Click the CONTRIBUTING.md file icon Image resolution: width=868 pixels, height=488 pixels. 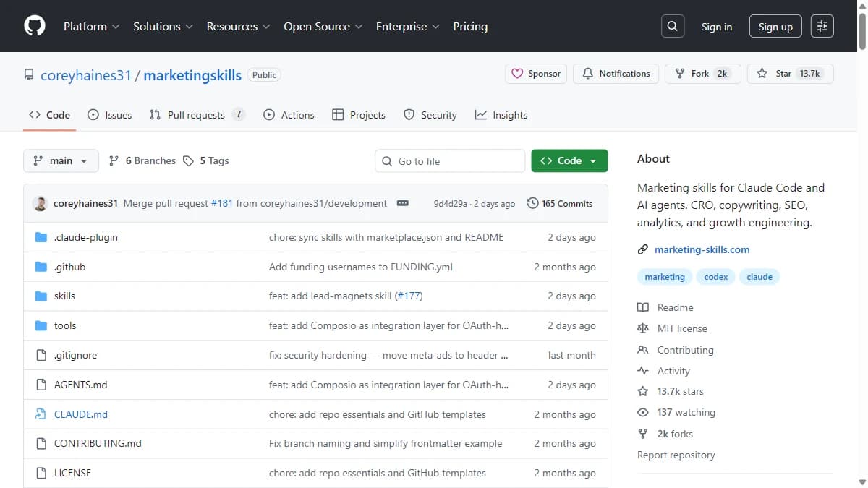(x=41, y=443)
